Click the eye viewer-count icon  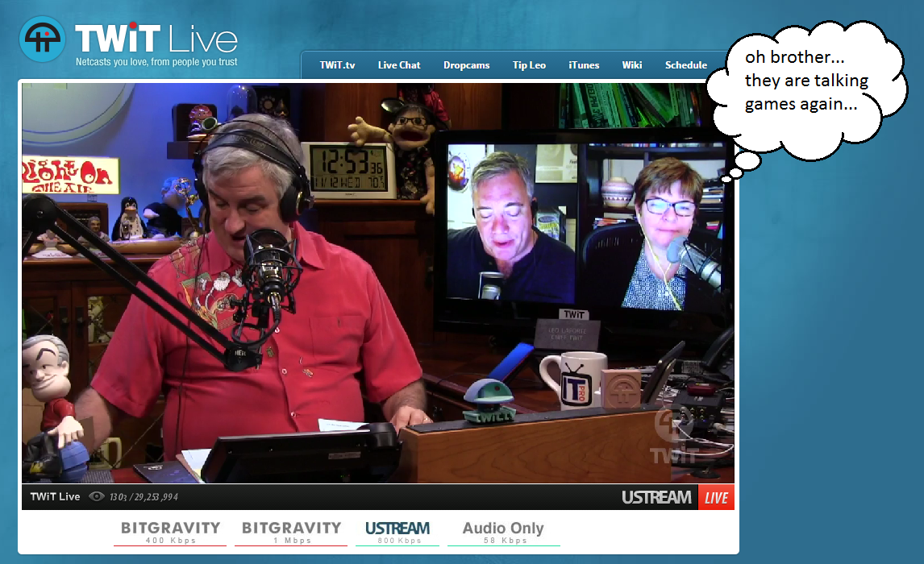point(97,496)
